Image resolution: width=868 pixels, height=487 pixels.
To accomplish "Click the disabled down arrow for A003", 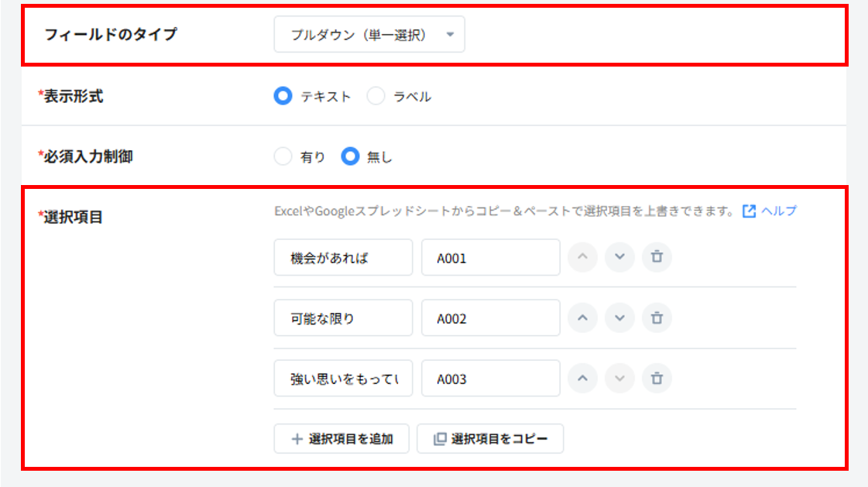I will click(x=619, y=379).
